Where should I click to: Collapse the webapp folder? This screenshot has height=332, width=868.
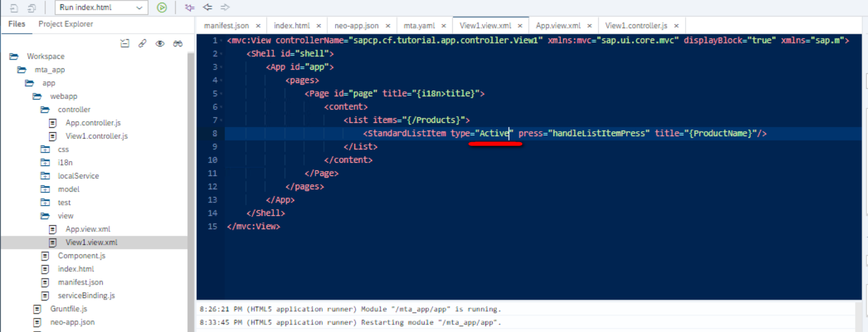[37, 96]
